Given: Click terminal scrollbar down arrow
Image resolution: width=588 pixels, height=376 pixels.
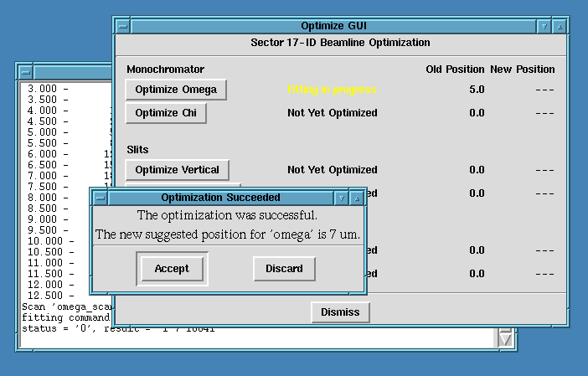Looking at the screenshot, I should 505,339.
